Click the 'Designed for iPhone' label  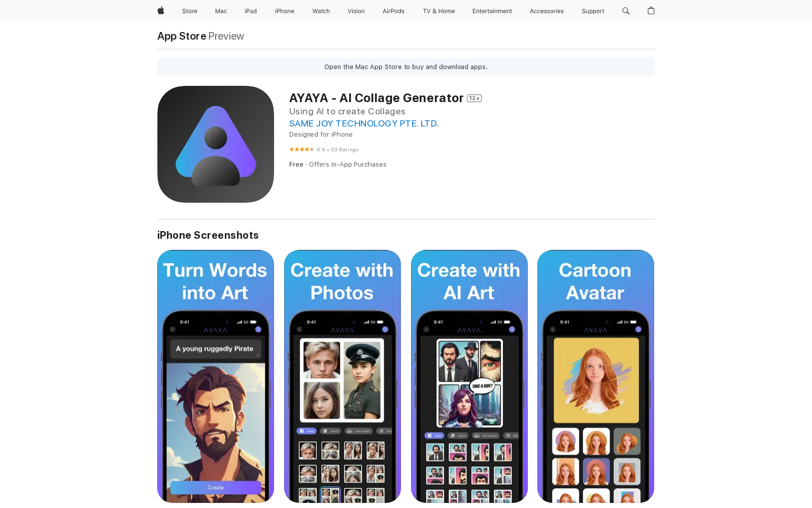321,135
